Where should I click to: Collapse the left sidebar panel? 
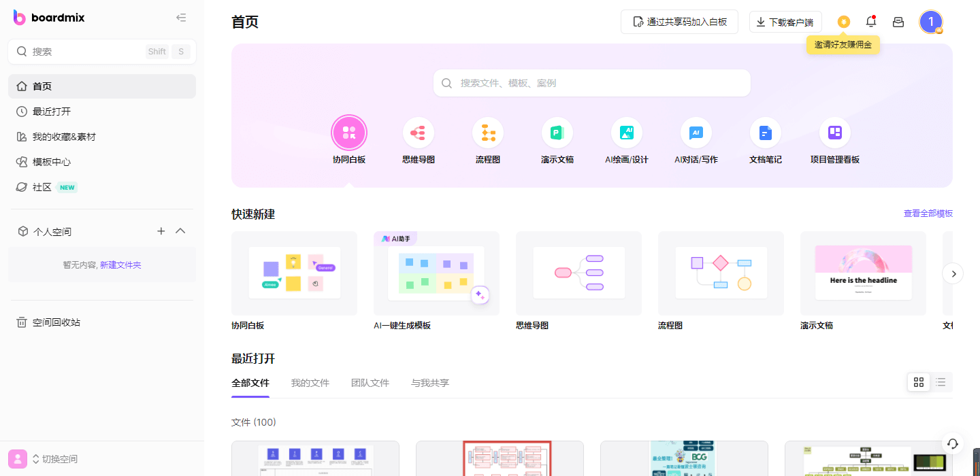tap(181, 18)
